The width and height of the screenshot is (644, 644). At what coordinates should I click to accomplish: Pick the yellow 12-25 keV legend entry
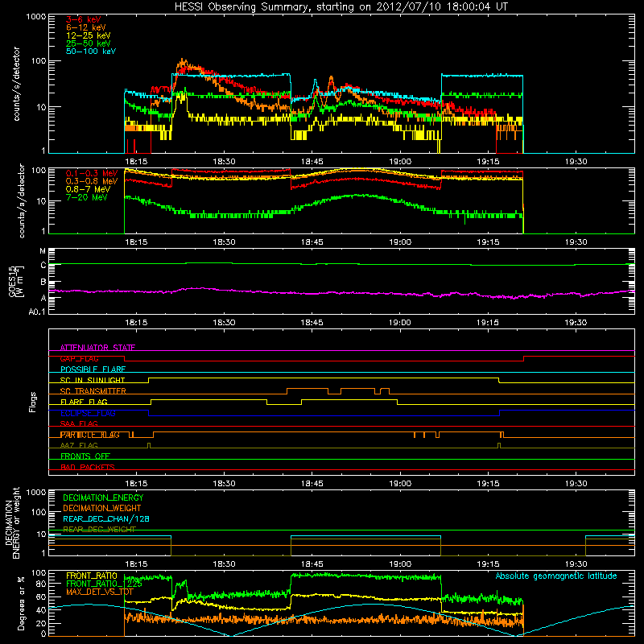click(89, 35)
